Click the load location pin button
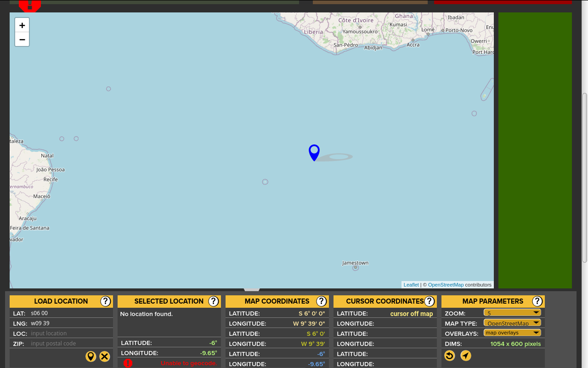Viewport: 588px width, 368px height. (91, 356)
